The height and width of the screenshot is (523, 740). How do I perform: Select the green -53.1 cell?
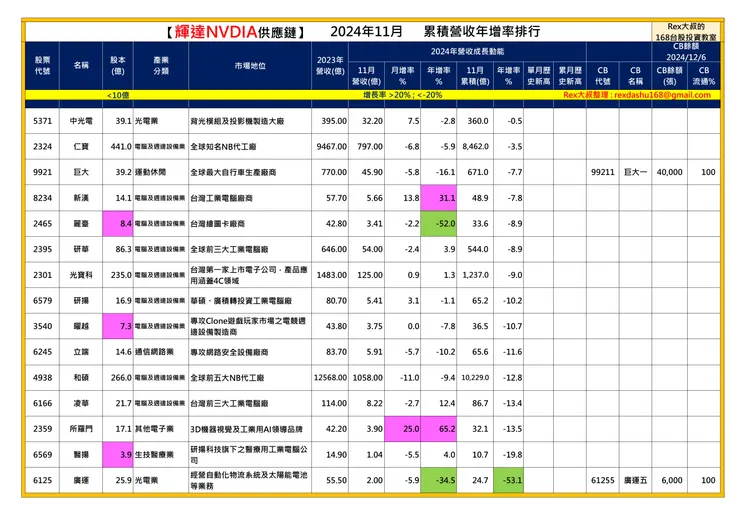click(x=509, y=480)
